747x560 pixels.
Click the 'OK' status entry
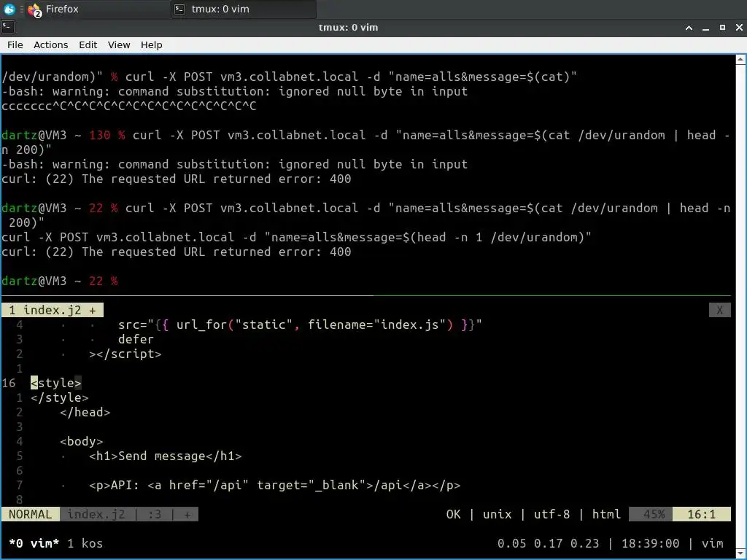coord(454,514)
